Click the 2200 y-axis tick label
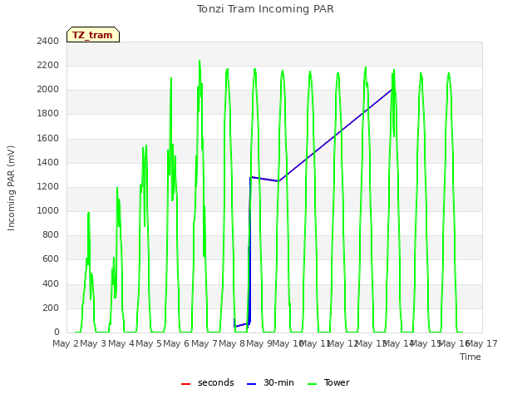The width and height of the screenshot is (532, 399). (x=48, y=65)
